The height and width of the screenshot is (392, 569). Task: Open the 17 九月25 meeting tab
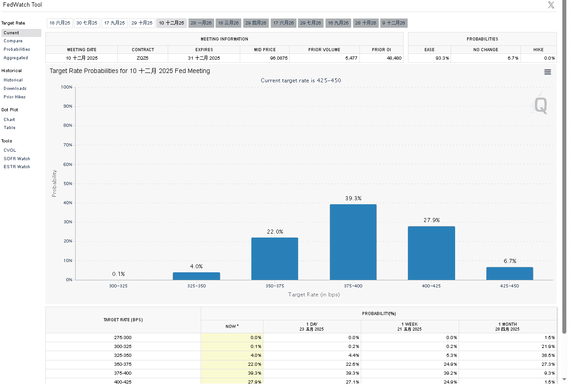click(115, 23)
